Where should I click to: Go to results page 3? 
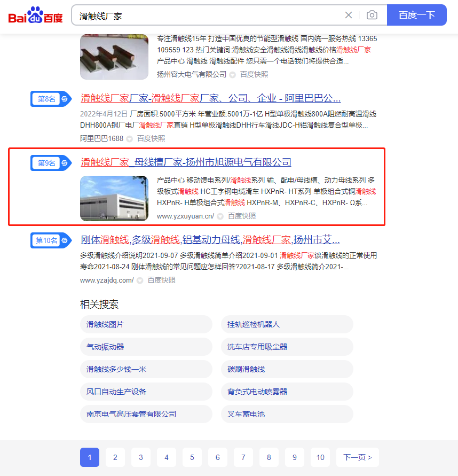coord(141,457)
